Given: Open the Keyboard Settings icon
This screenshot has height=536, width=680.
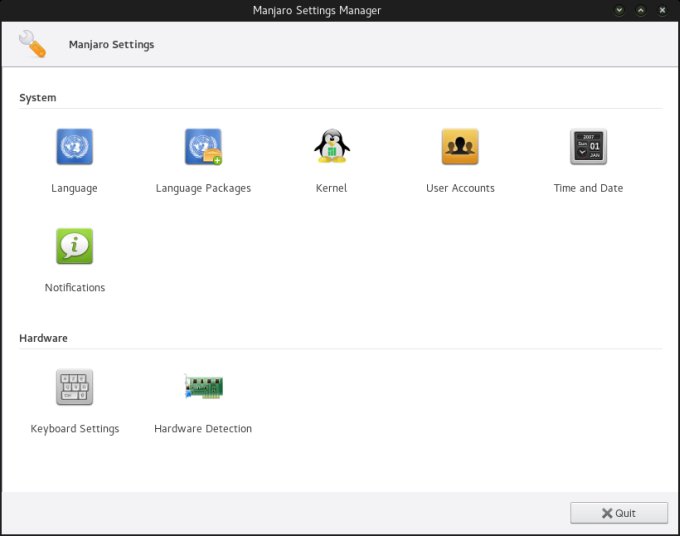Looking at the screenshot, I should 75,387.
